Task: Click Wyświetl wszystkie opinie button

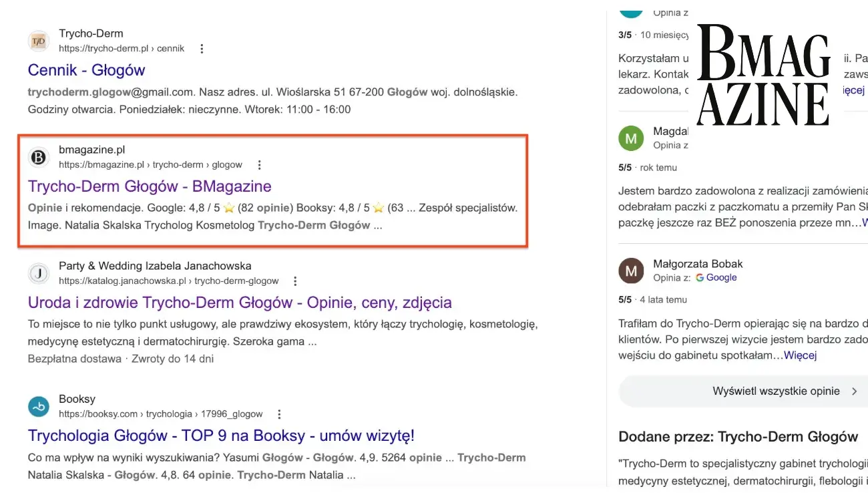Action: pyautogui.click(x=743, y=391)
